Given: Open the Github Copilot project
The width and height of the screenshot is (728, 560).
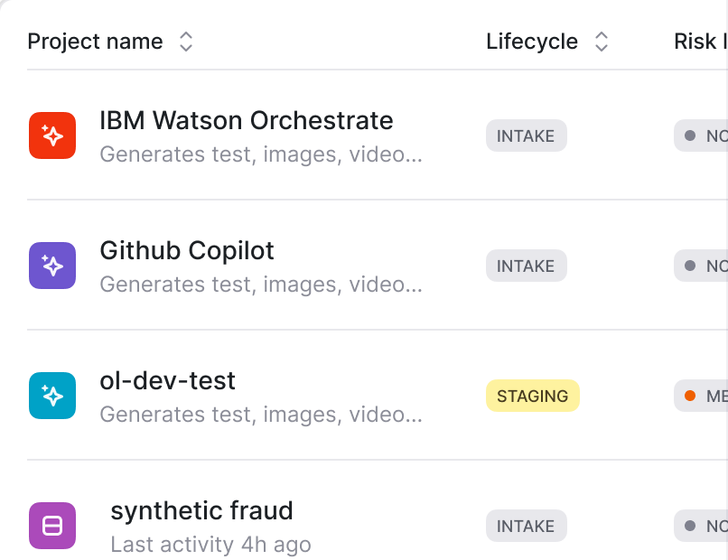Looking at the screenshot, I should 187,251.
